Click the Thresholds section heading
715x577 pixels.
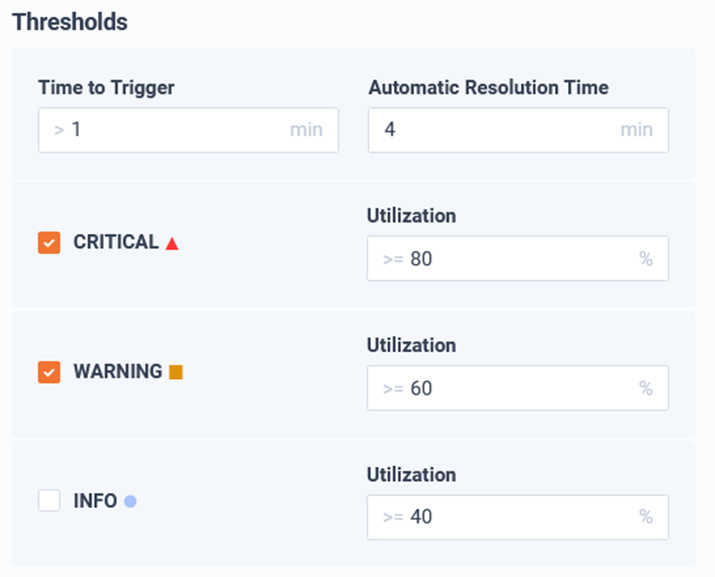click(x=70, y=22)
